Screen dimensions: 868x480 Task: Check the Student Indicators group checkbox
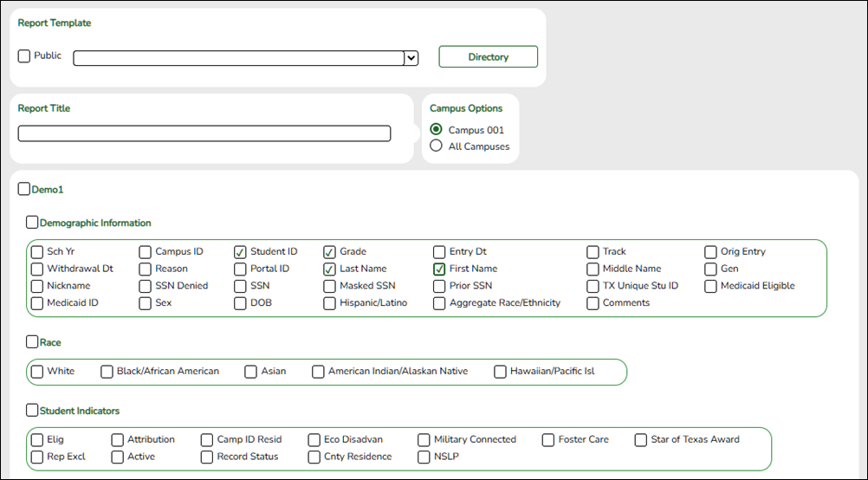click(32, 410)
